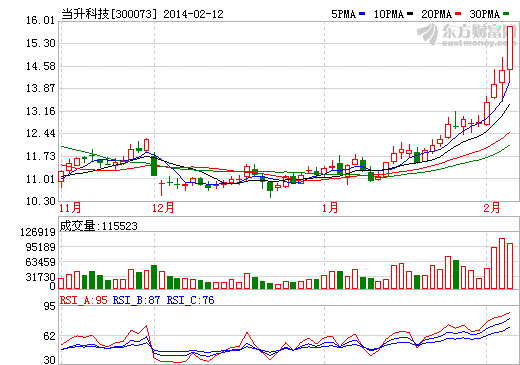520x365 pixels.
Task: Select the 2月 month label
Action: [x=492, y=208]
